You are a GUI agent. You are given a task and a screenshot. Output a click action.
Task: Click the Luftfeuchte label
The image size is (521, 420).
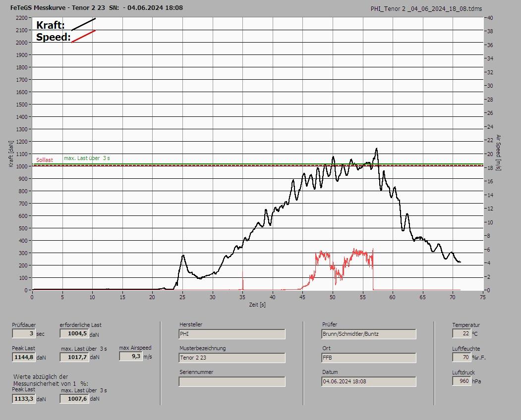tap(466, 349)
